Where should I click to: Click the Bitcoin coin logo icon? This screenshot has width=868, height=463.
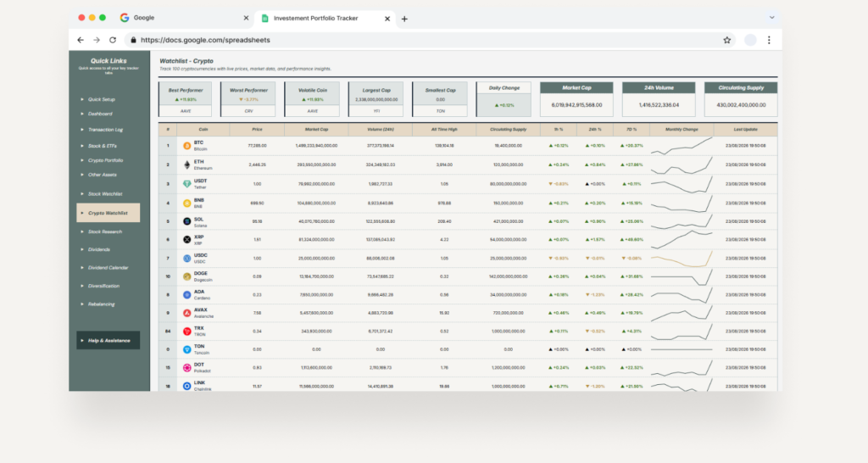tap(187, 146)
